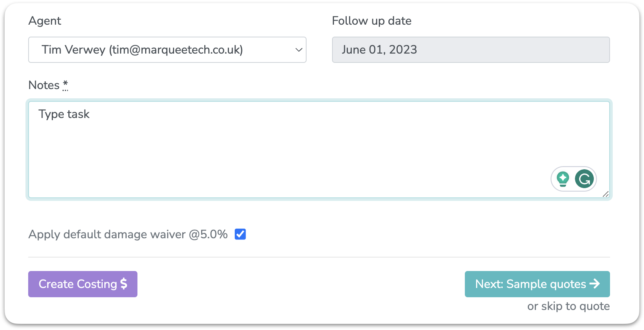The image size is (644, 330).
Task: Focus the Notes text area
Action: (x=319, y=150)
